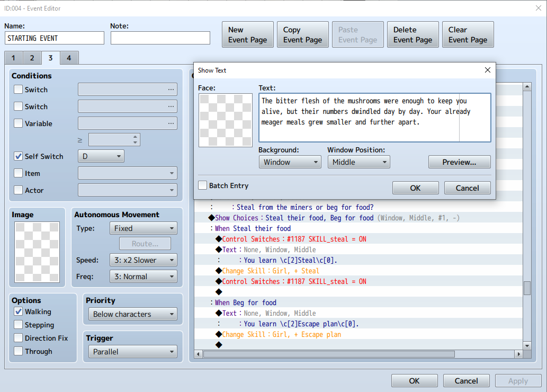Click the event Image picker thumbnail

37,252
